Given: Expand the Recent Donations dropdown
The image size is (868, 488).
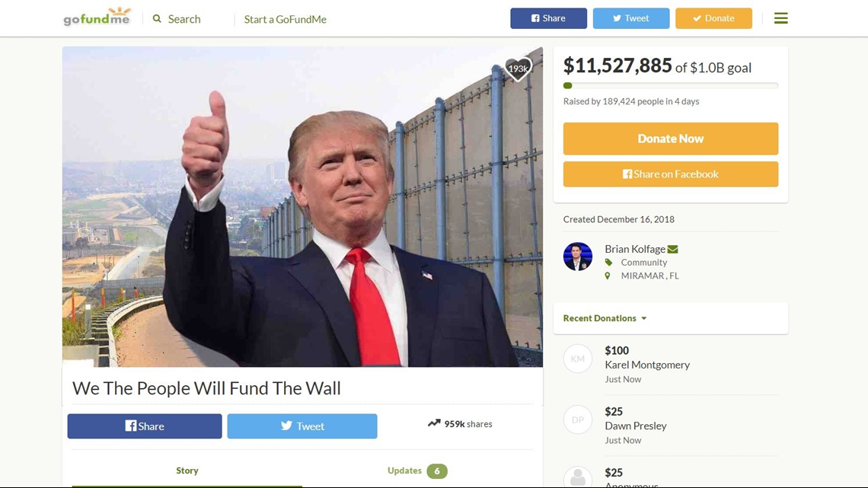Looking at the screenshot, I should [x=605, y=318].
